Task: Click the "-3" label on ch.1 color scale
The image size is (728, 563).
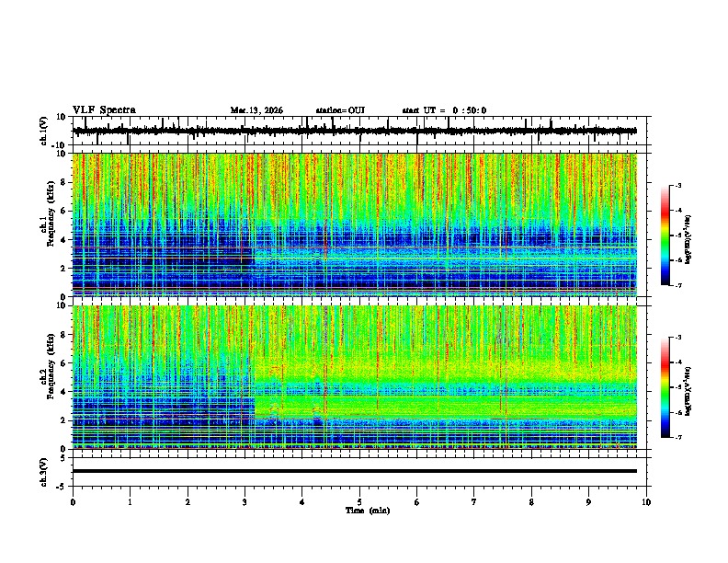Action: [x=678, y=185]
